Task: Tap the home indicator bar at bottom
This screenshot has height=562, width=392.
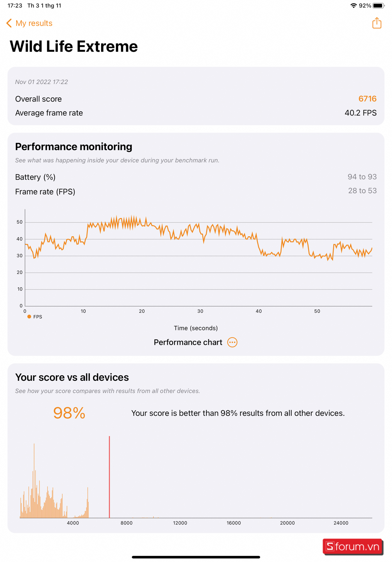Action: (196, 557)
